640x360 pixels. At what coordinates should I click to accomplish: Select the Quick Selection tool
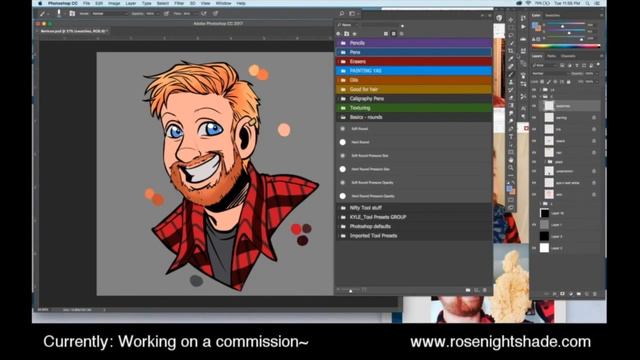coord(511,43)
